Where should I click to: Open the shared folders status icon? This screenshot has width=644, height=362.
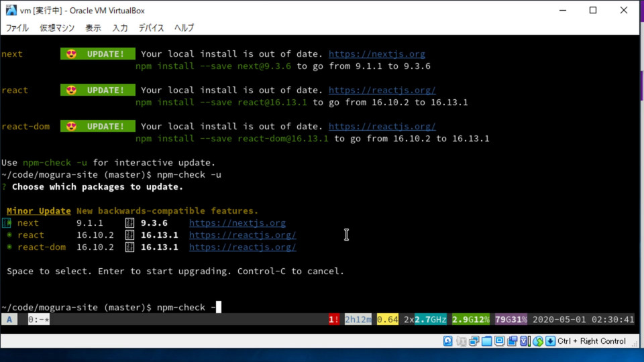click(487, 341)
